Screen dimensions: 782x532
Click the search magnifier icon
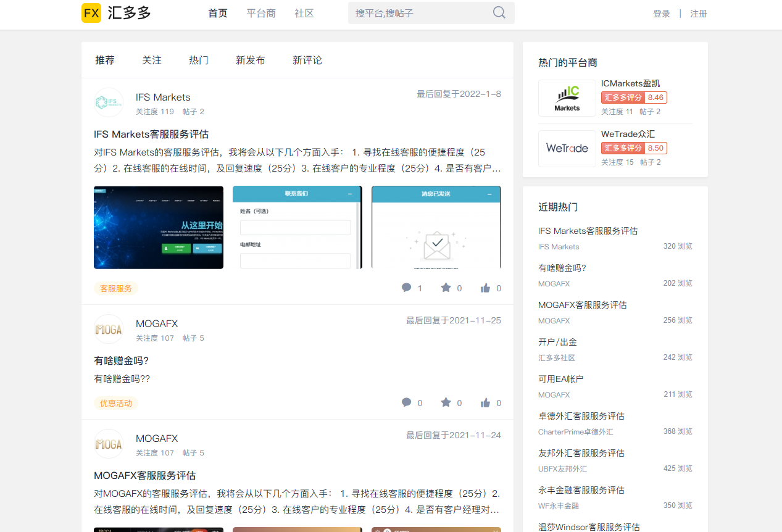(x=499, y=13)
